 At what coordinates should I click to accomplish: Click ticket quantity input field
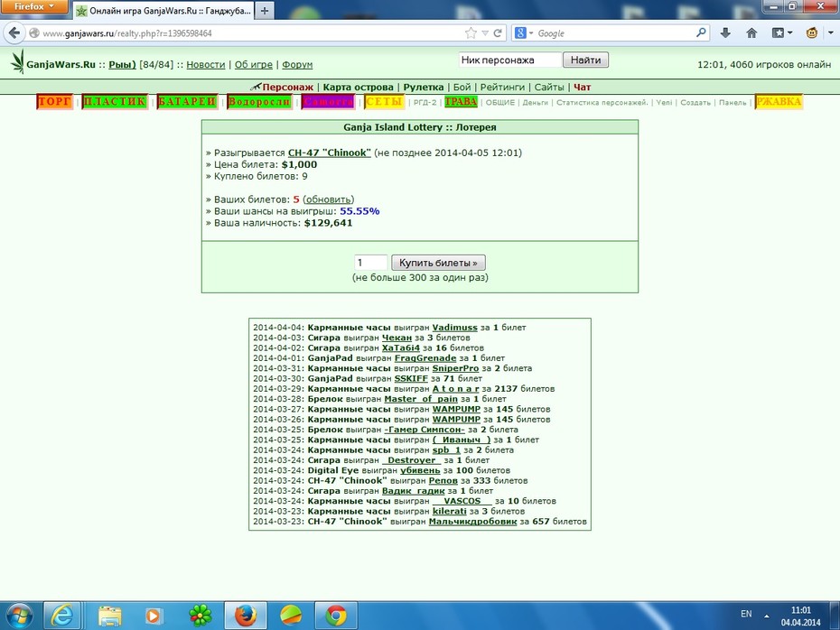(x=370, y=263)
